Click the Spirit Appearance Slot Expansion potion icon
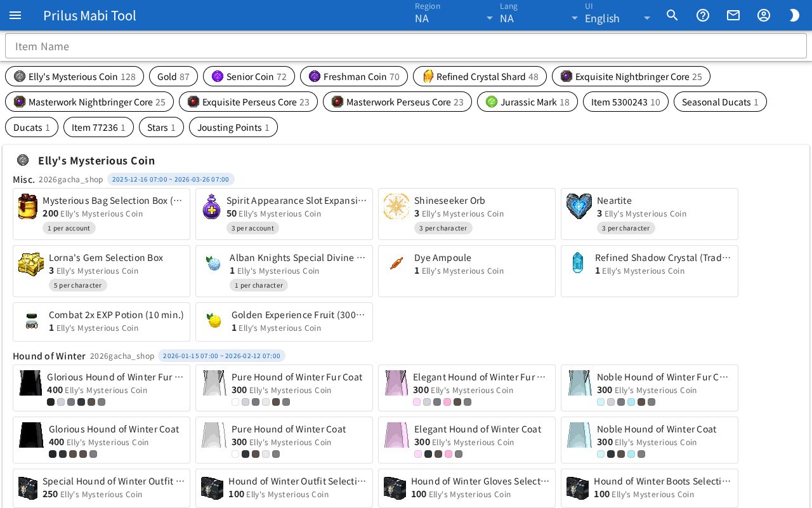 coord(211,207)
